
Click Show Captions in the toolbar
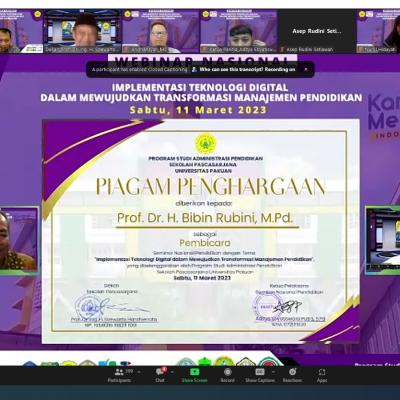[x=260, y=375]
